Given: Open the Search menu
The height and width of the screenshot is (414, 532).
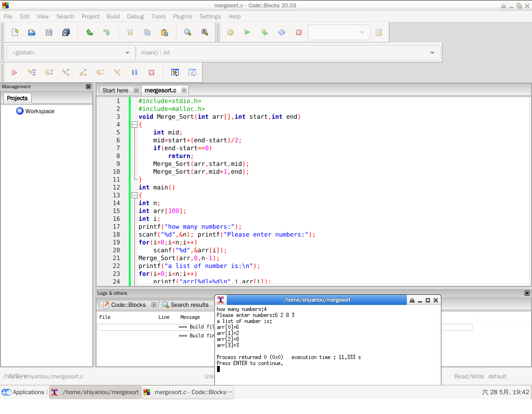Looking at the screenshot, I should pos(65,16).
